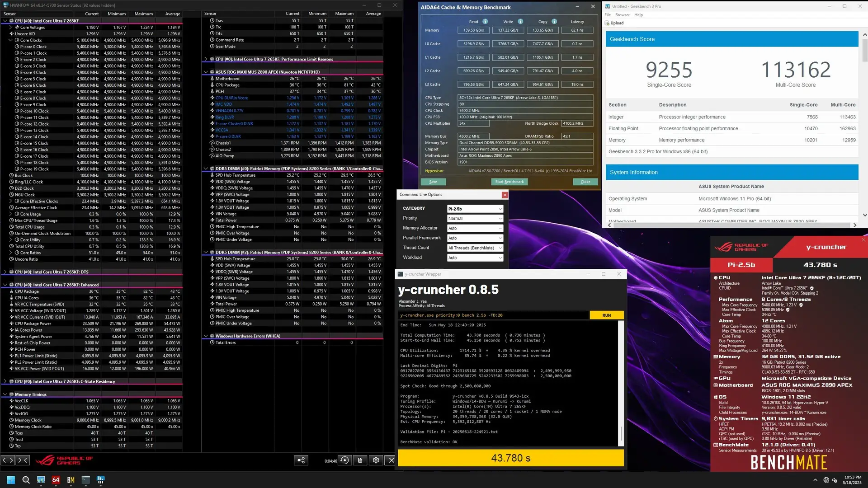This screenshot has width=868, height=488.
Task: Click Start Benchmark in AIDA64
Action: (509, 182)
